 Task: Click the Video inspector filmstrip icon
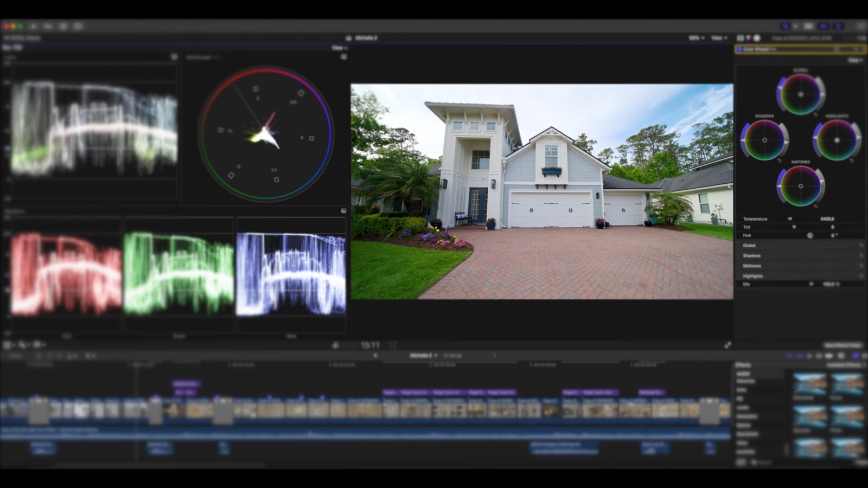tap(740, 38)
